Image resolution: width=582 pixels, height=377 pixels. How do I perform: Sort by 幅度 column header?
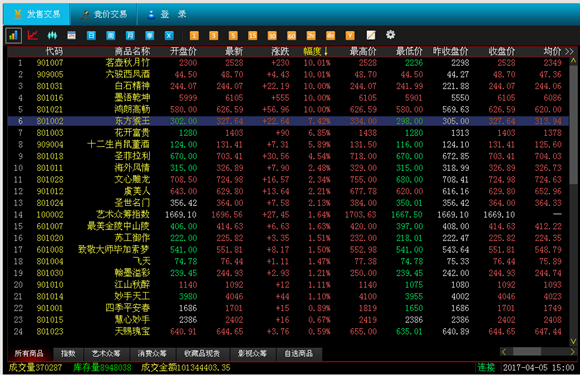(x=315, y=52)
